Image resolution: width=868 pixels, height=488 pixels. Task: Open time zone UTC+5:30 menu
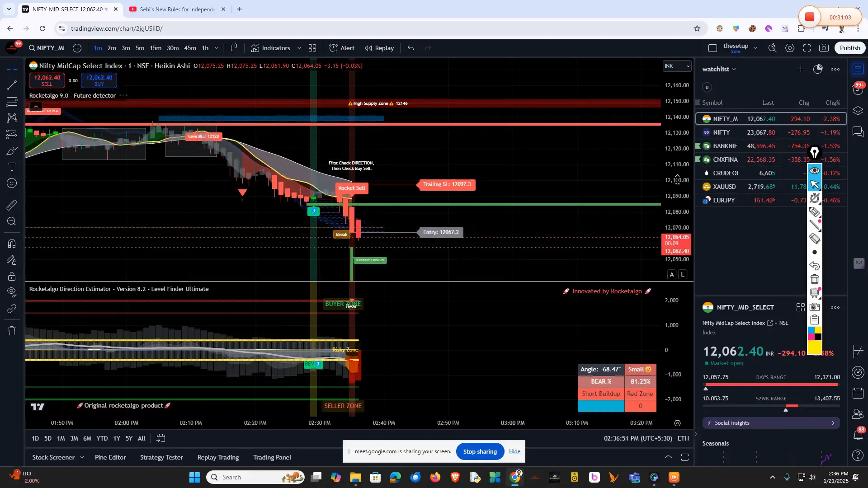[x=637, y=438]
